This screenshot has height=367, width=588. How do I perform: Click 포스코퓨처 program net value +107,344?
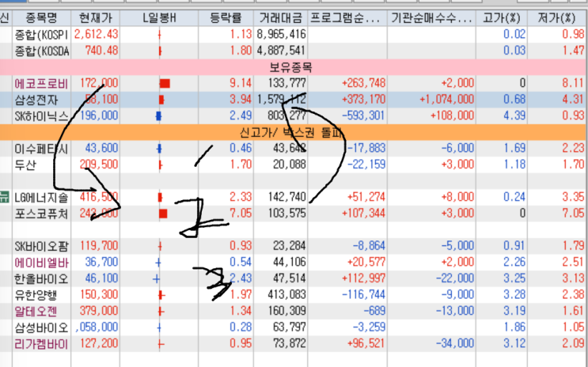[x=363, y=214]
